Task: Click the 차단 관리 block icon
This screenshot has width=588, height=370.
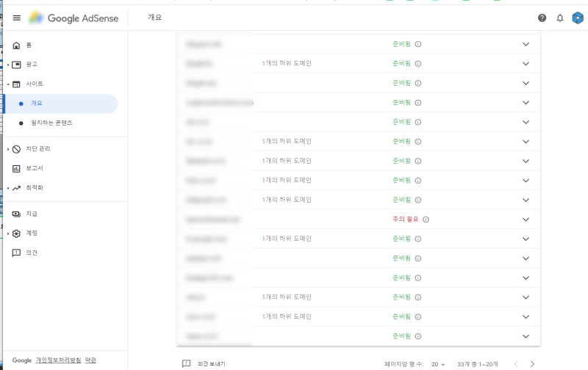Action: 16,150
